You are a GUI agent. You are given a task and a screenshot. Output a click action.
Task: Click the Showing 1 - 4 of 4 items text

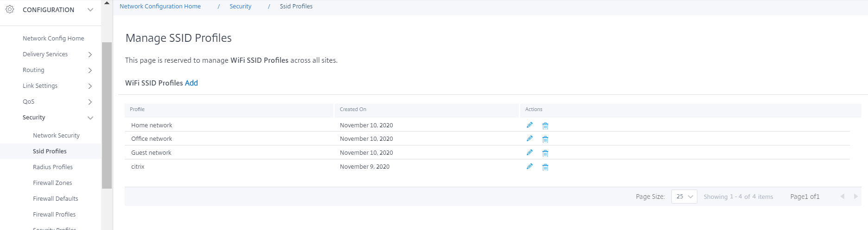[738, 197]
